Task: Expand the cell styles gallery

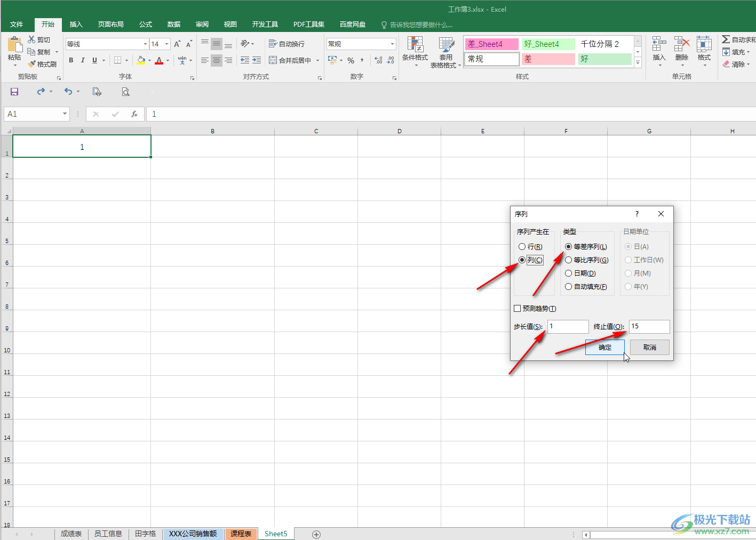Action: [638, 62]
